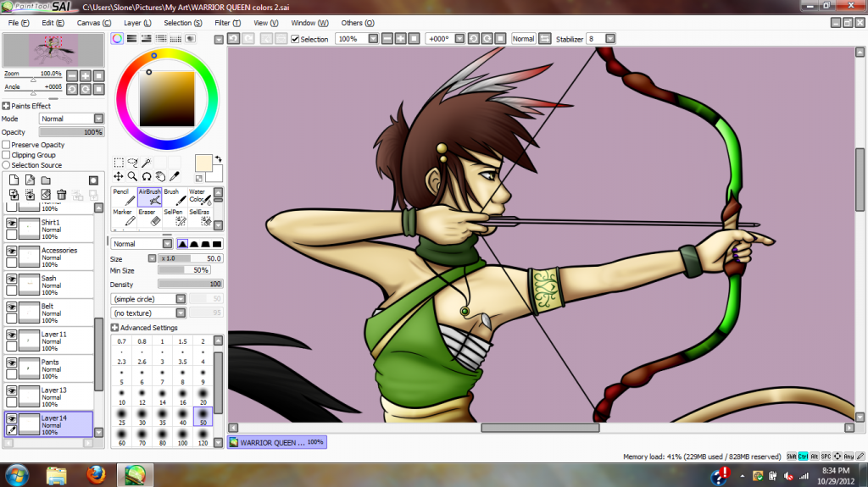This screenshot has width=868, height=487.
Task: Flip the canvas view horizontally
Action: coord(545,39)
